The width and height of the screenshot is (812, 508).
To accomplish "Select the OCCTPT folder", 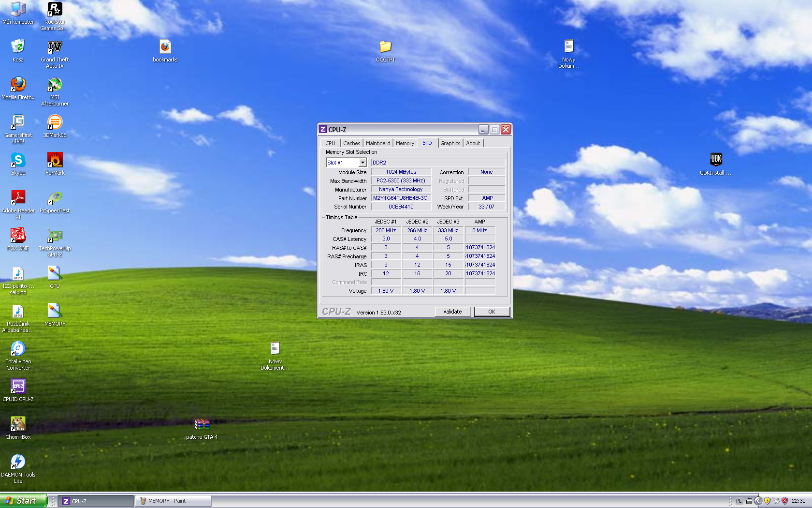I will point(385,50).
